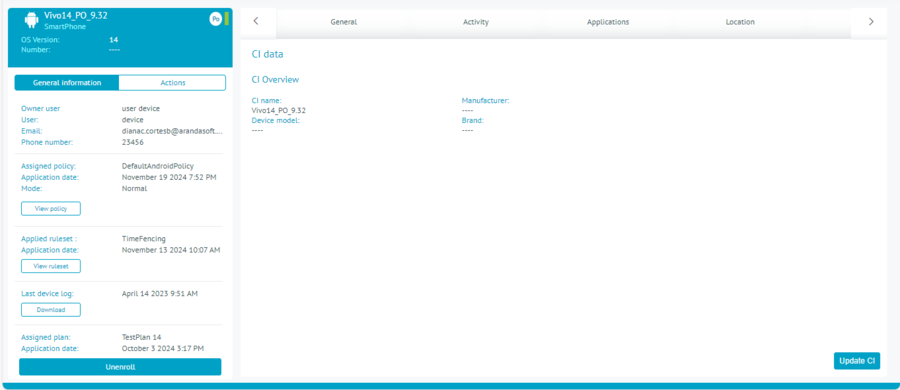Download the last device log
This screenshot has width=900, height=390.
coord(51,310)
